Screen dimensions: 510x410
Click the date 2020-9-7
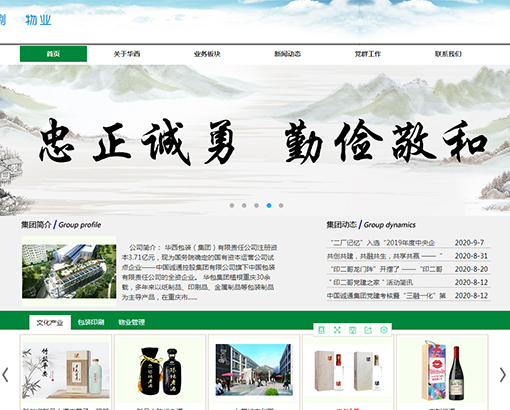click(x=469, y=243)
